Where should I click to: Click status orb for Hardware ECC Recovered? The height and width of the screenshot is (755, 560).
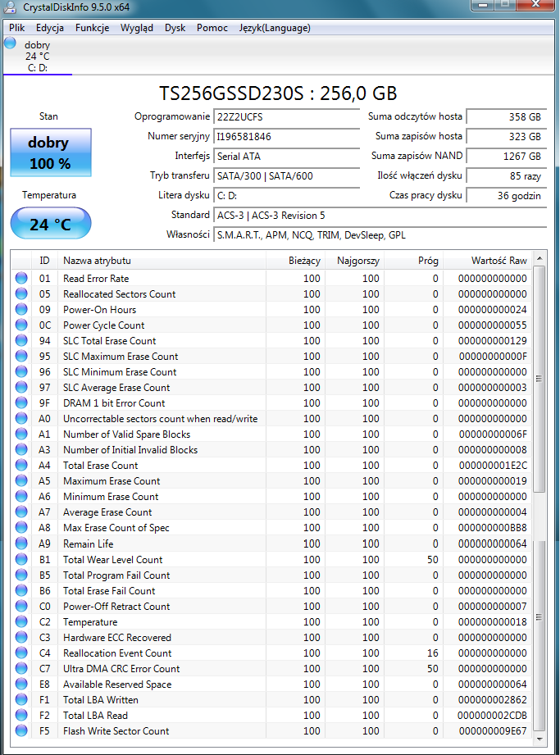point(21,637)
